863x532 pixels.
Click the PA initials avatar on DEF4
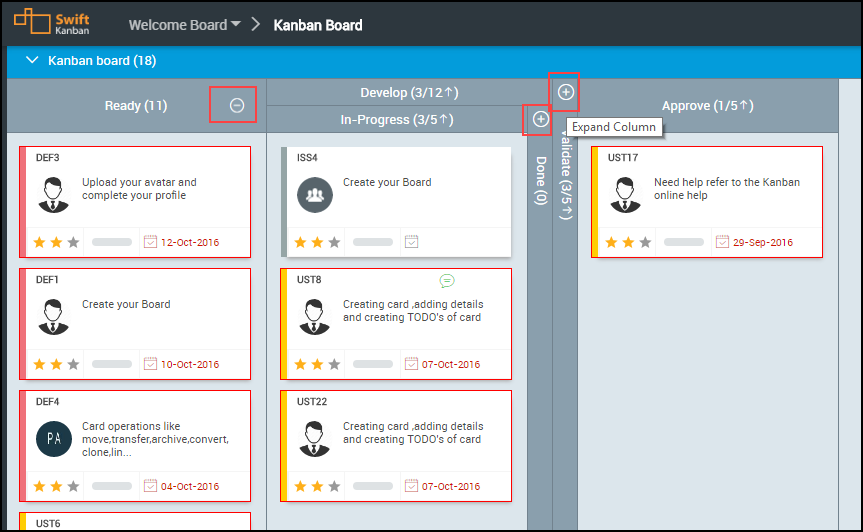pyautogui.click(x=53, y=438)
